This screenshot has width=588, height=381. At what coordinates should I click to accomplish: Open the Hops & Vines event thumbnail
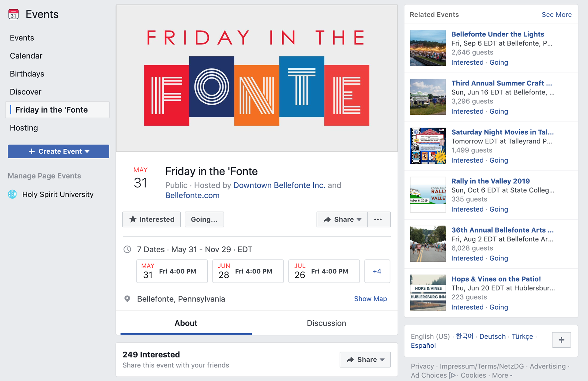click(428, 293)
